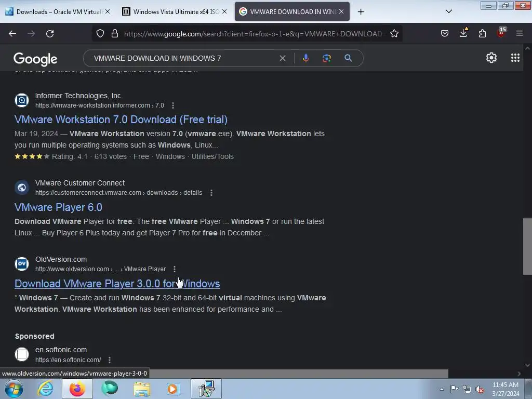Open the Save to Pocket icon
The height and width of the screenshot is (399, 532).
coord(445,33)
